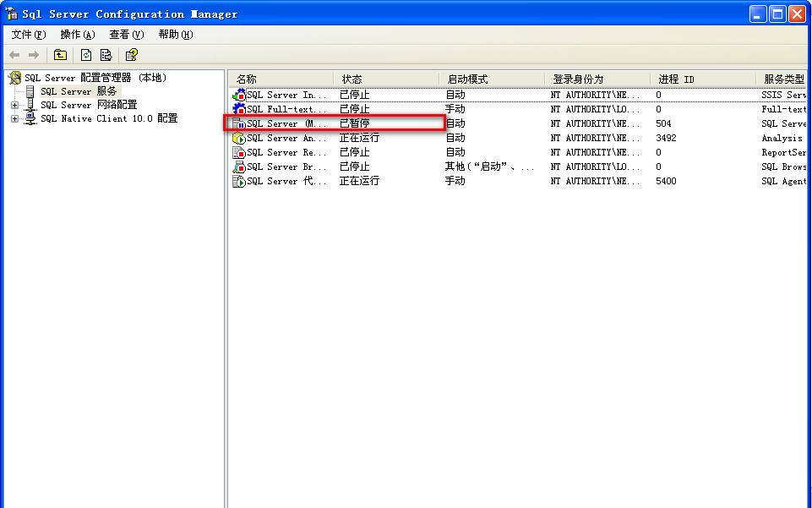
Task: Click the SSIS Serv service type cell
Action: point(783,96)
